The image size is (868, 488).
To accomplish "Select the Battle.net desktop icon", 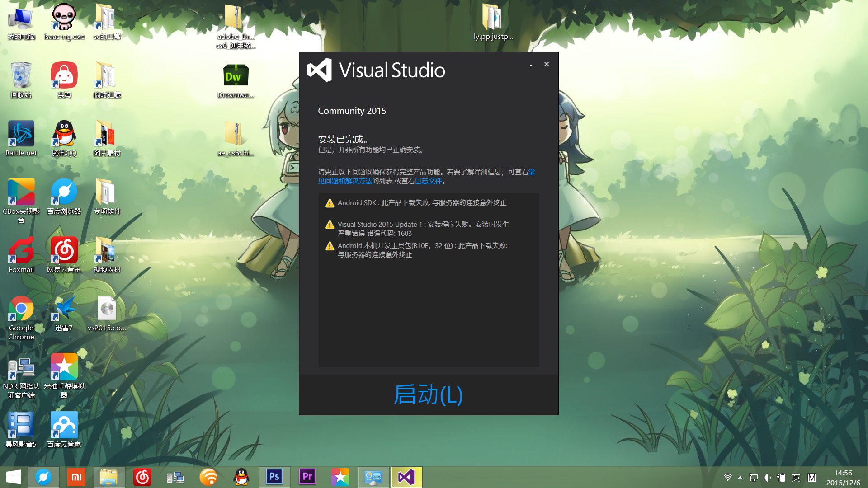I will pos(21,134).
